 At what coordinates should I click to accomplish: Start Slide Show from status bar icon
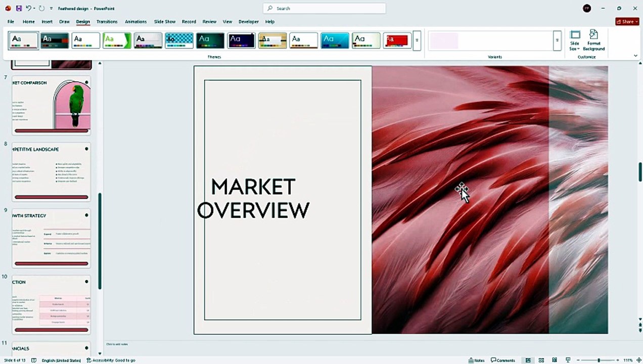pyautogui.click(x=568, y=360)
